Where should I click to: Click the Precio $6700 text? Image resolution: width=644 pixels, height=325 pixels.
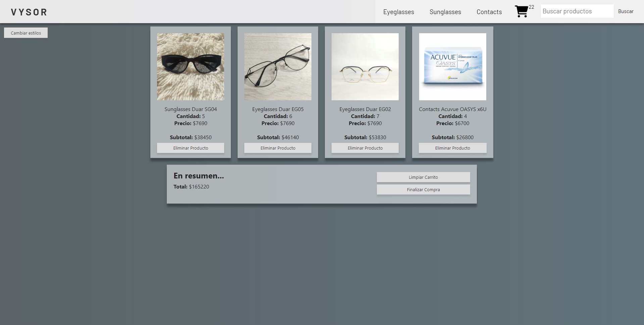pyautogui.click(x=453, y=123)
